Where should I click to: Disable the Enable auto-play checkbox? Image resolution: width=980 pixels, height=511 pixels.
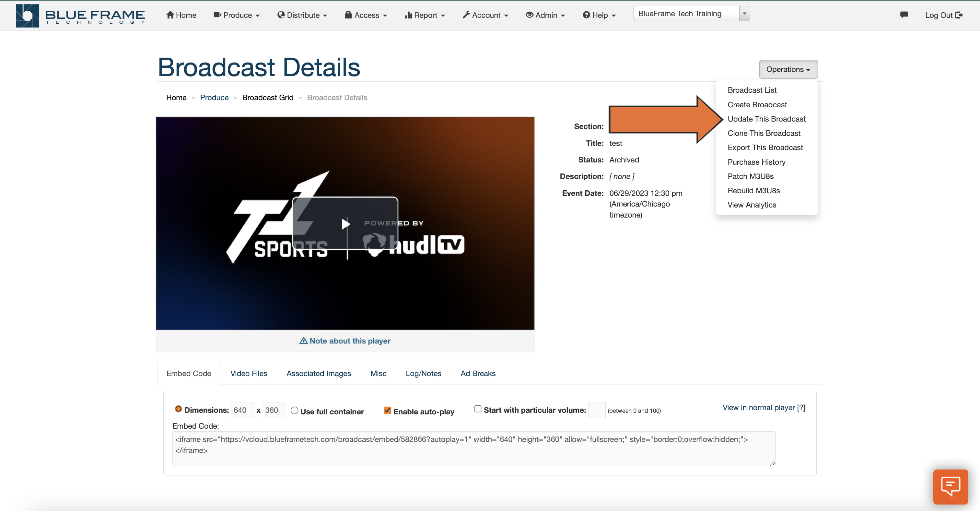click(387, 410)
